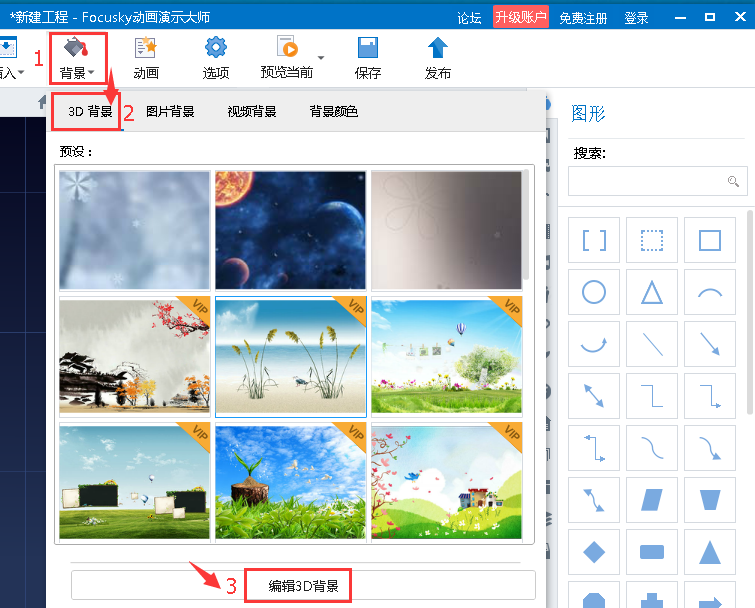Expand the 预览当前 dropdown arrow
Image resolution: width=755 pixels, height=608 pixels.
coord(322,58)
